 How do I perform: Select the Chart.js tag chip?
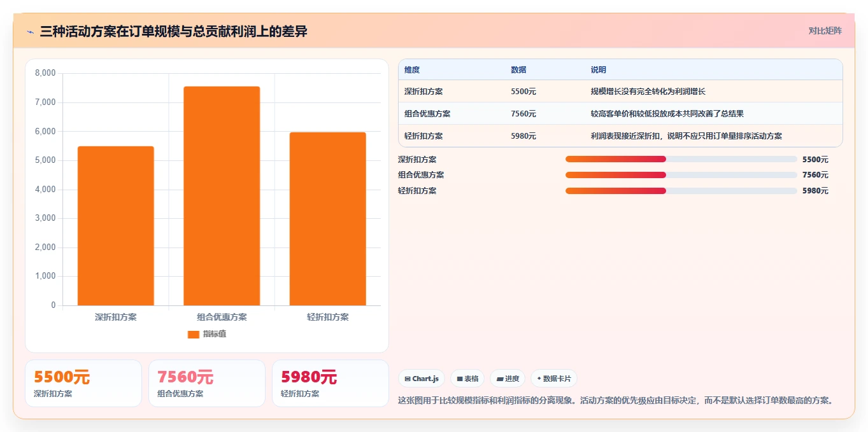pyautogui.click(x=422, y=379)
